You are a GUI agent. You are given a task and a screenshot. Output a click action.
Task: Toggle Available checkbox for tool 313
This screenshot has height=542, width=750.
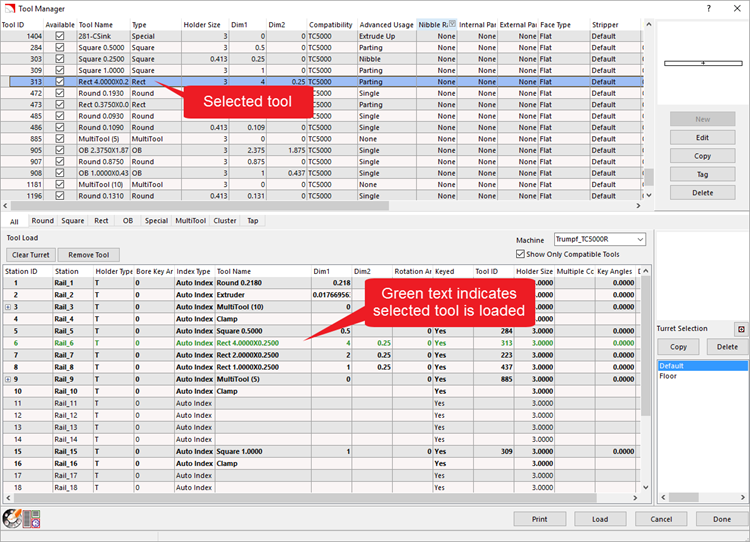click(x=60, y=82)
